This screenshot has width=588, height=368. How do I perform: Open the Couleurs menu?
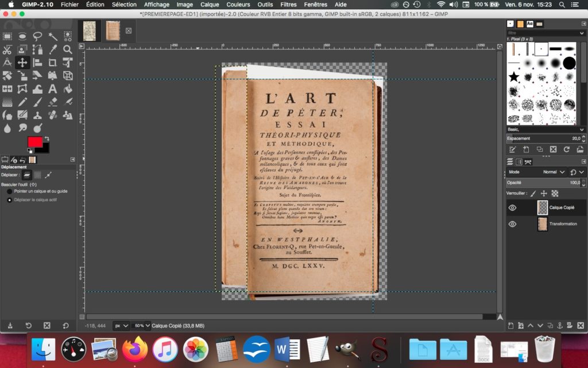tap(238, 5)
